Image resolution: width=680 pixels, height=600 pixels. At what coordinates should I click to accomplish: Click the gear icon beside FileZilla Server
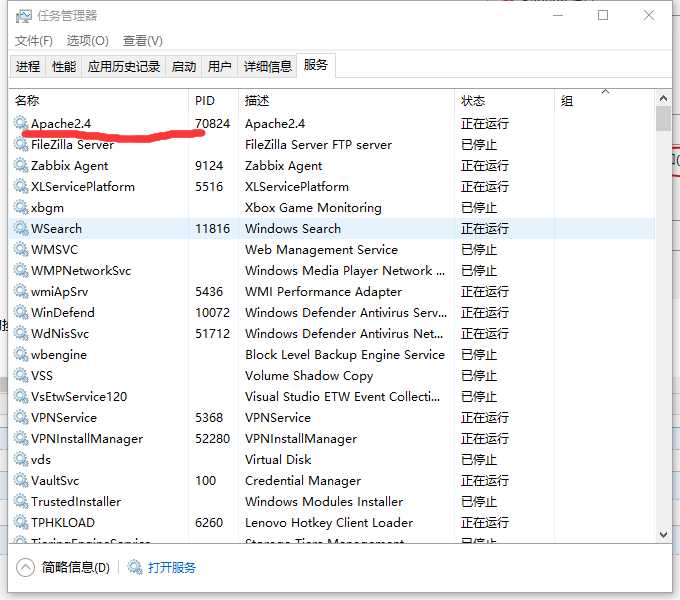(21, 144)
